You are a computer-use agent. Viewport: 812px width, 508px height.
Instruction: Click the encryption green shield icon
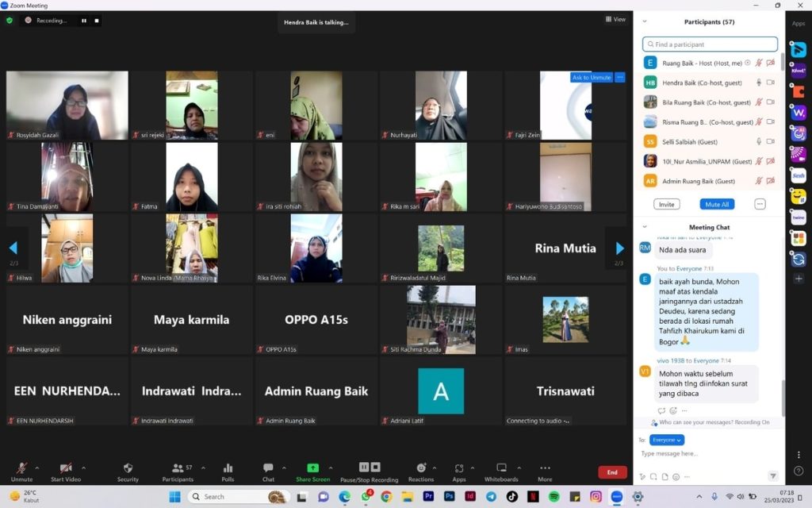10,20
